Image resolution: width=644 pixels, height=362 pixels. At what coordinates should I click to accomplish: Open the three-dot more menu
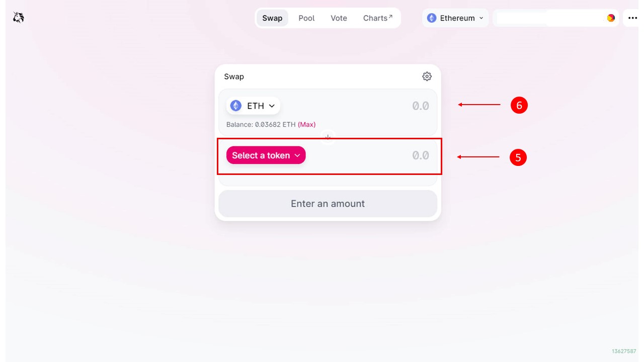633,18
